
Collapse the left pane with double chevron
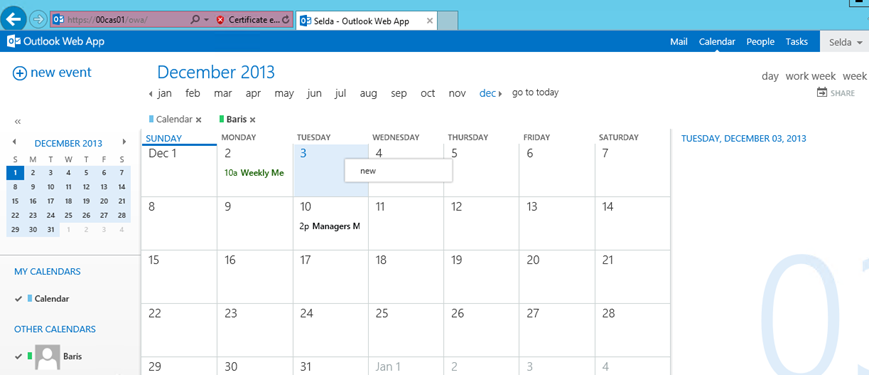[18, 121]
